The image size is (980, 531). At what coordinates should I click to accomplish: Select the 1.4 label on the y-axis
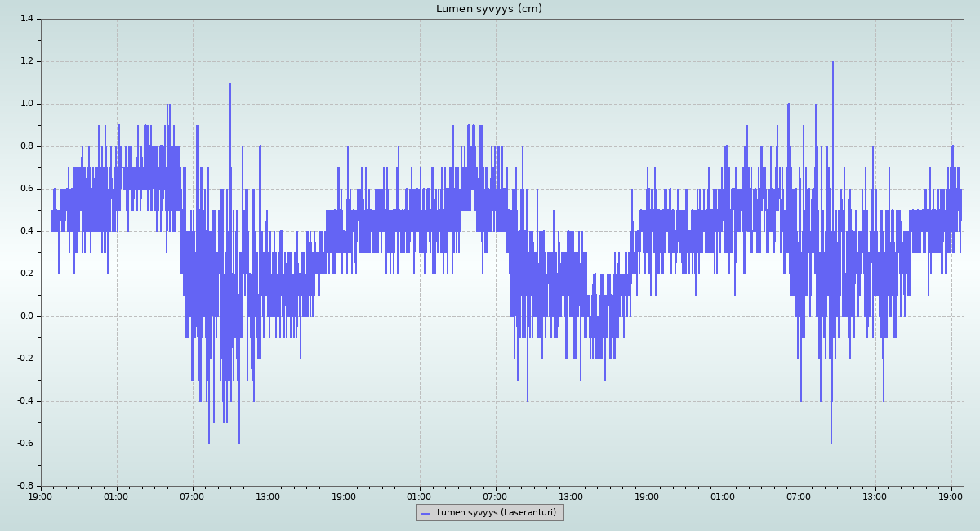pyautogui.click(x=26, y=19)
